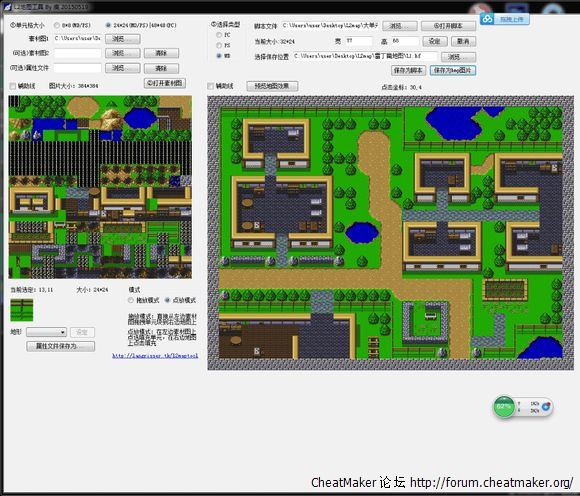Enable the guide lines checkbox above map
Screen dimensions: 580x496
(x=210, y=86)
